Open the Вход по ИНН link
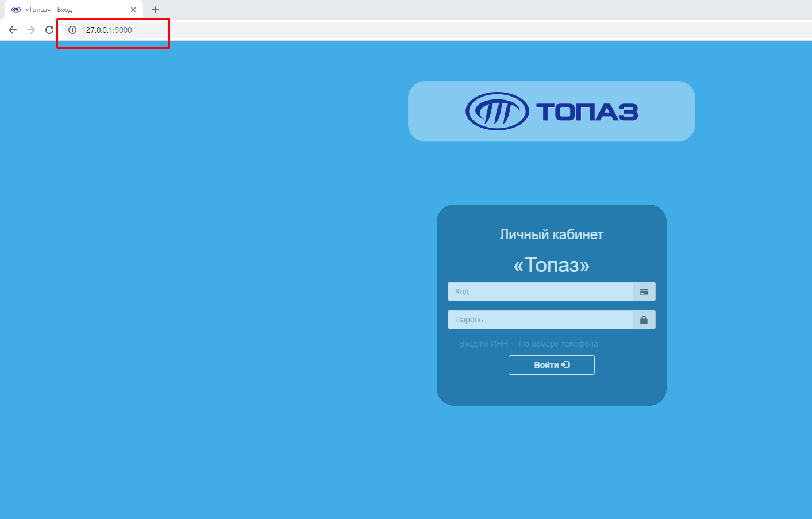Image resolution: width=812 pixels, height=519 pixels. pos(483,344)
